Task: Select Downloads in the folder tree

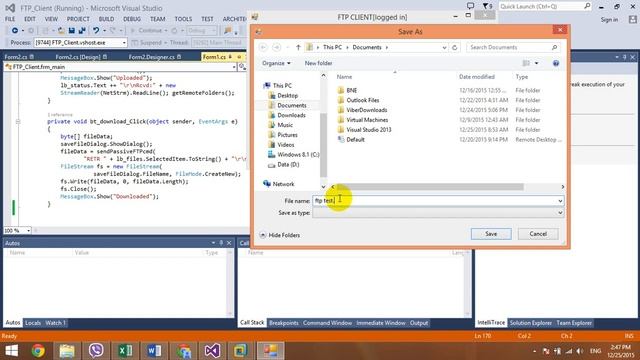Action: pos(291,115)
